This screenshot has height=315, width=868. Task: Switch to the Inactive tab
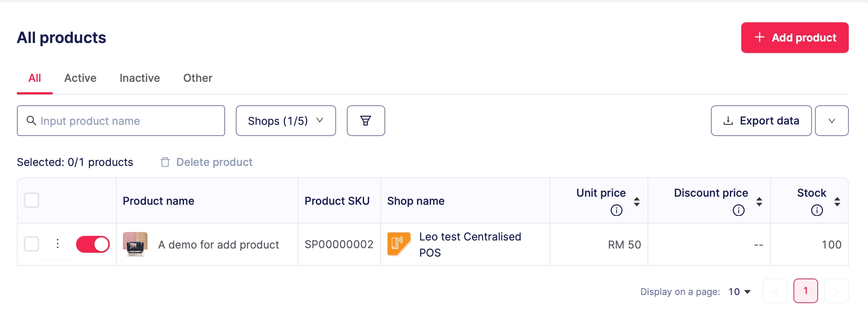tap(140, 78)
